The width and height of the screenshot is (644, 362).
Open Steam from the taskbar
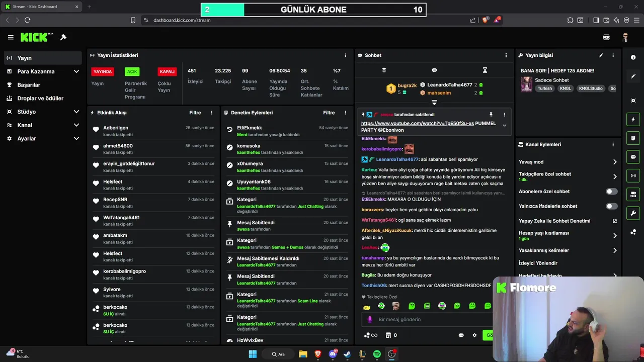point(347,354)
